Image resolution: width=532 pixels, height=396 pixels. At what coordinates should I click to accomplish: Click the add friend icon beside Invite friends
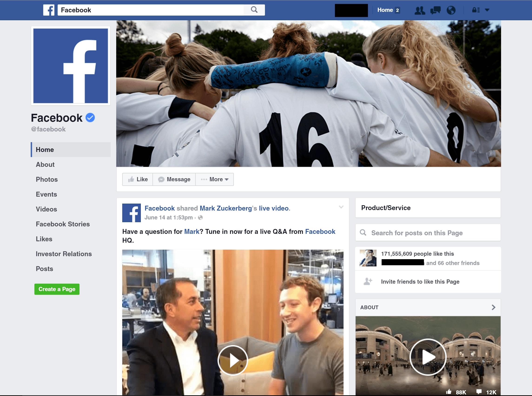pyautogui.click(x=368, y=282)
